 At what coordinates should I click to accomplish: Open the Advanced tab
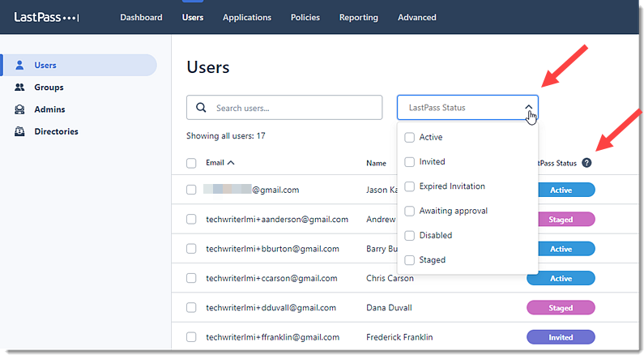[417, 17]
